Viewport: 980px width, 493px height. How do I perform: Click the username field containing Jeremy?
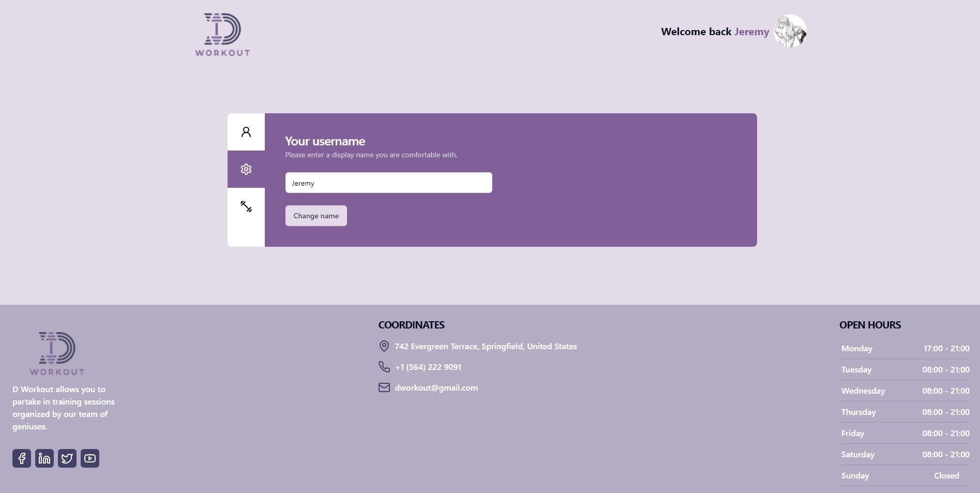[388, 183]
